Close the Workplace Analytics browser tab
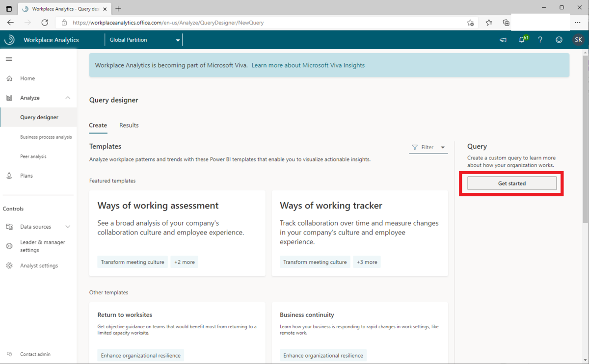The width and height of the screenshot is (589, 364). click(105, 9)
